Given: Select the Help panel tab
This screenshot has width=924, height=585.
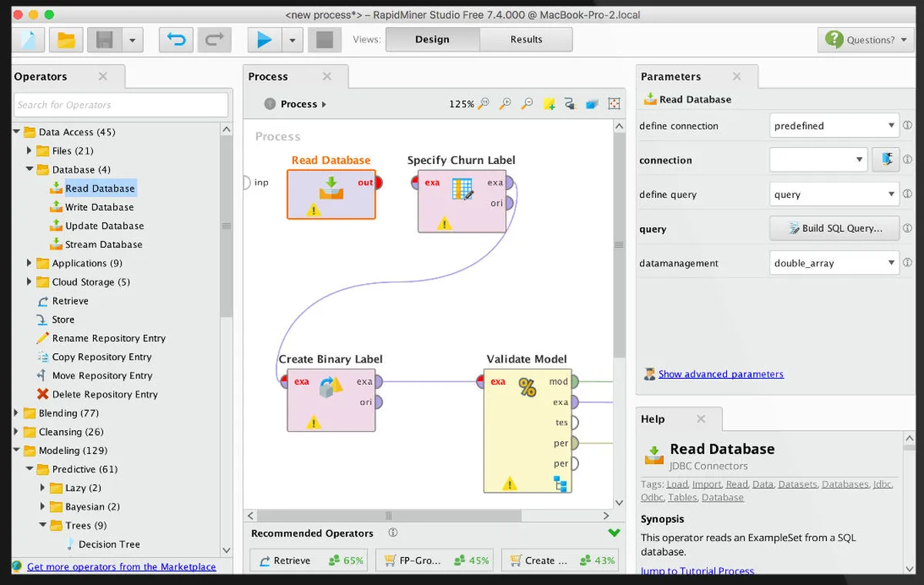Looking at the screenshot, I should click(653, 419).
